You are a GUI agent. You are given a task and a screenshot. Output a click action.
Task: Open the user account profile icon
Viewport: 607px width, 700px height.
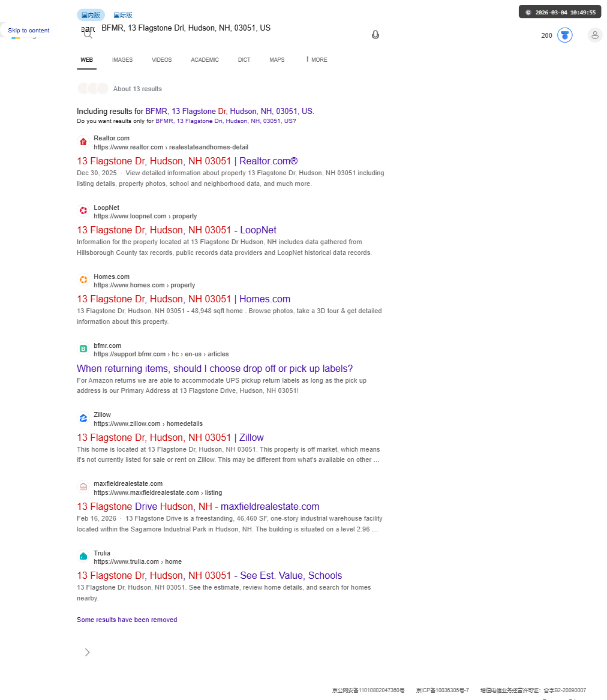594,35
